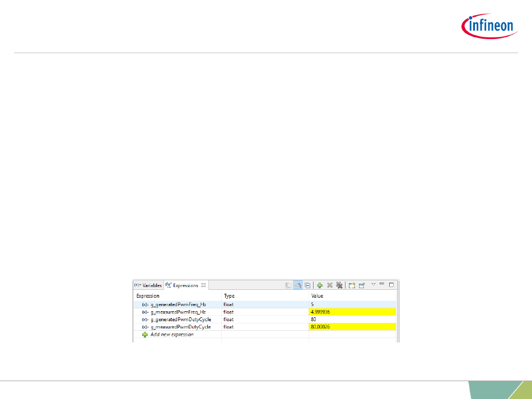532x399 pixels.
Task: Click the green plus icon beside Add new expression
Action: 145,335
